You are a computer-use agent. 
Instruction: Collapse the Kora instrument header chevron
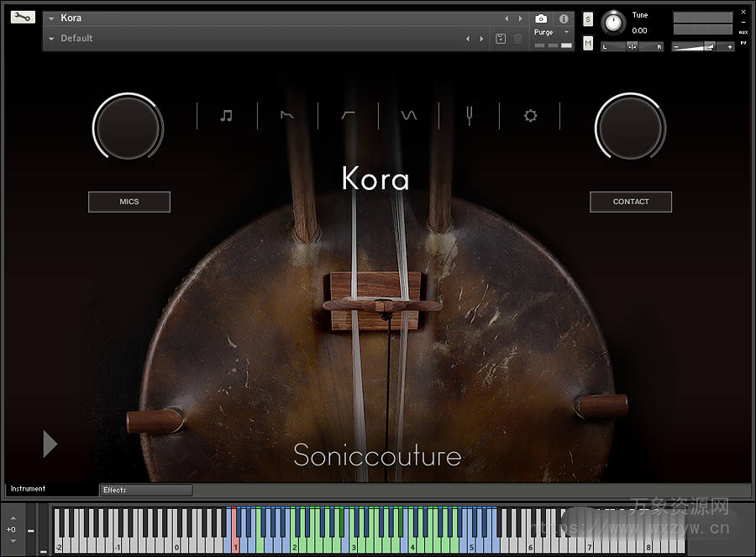(52, 17)
